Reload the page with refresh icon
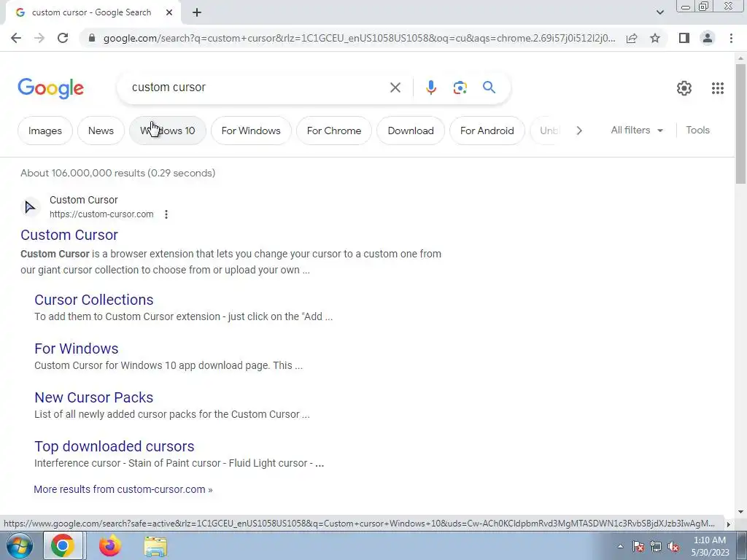The image size is (747, 560). 63,38
